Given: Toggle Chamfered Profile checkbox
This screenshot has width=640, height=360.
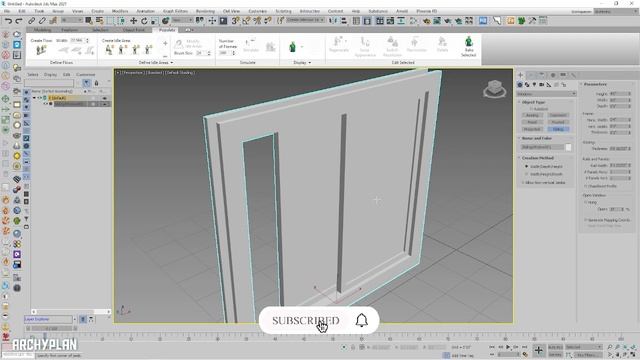Looking at the screenshot, I should [586, 186].
